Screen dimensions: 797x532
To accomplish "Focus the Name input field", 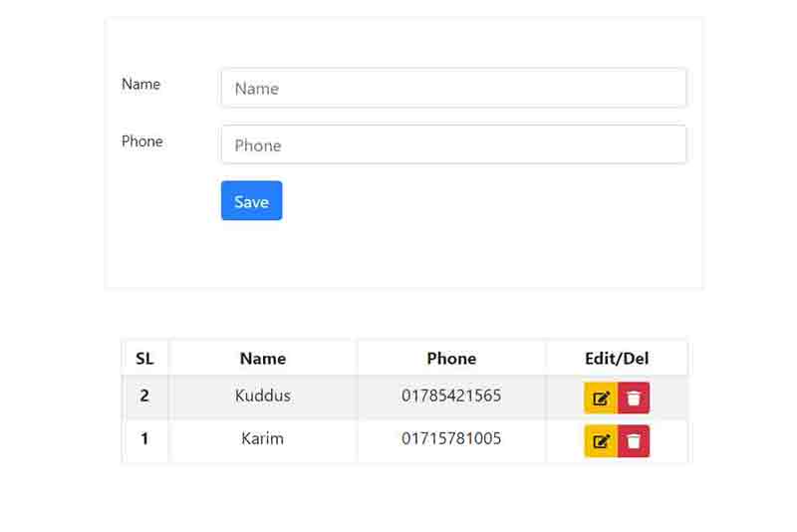I will point(453,88).
